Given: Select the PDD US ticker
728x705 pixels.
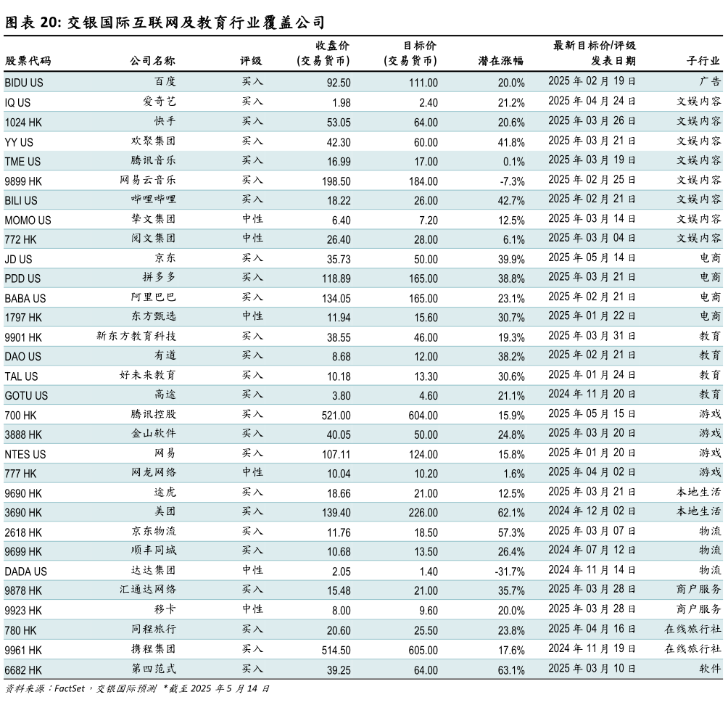Looking at the screenshot, I should tap(22, 279).
